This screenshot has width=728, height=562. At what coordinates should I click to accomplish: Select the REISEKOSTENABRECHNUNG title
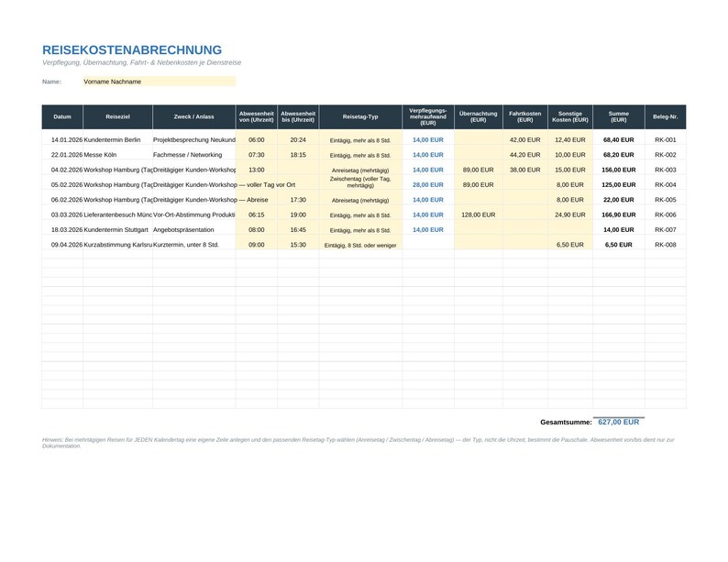(132, 50)
